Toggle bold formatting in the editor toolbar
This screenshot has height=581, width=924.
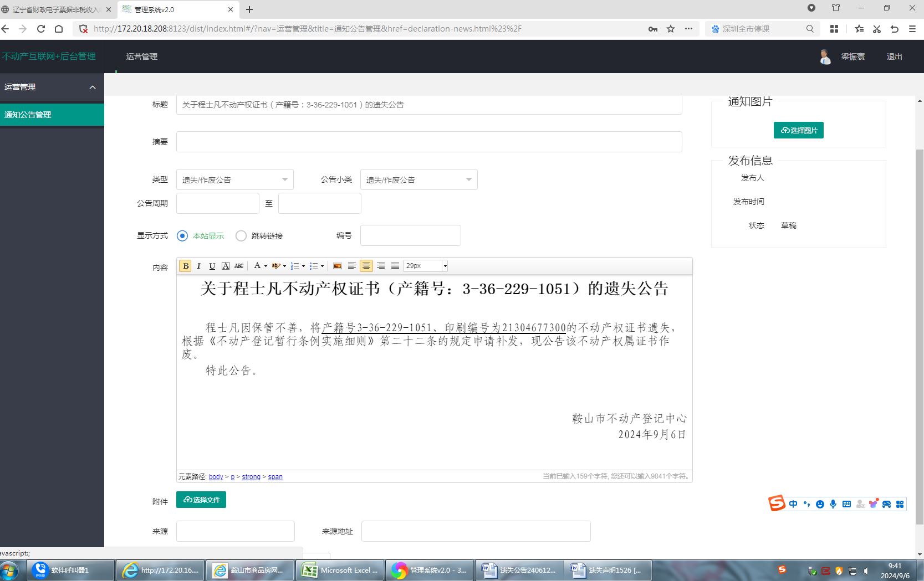point(186,266)
